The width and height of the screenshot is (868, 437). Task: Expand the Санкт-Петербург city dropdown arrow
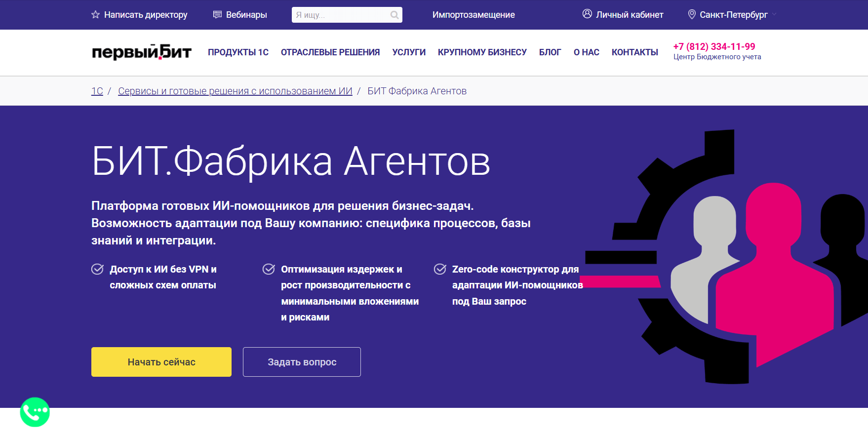pos(774,15)
